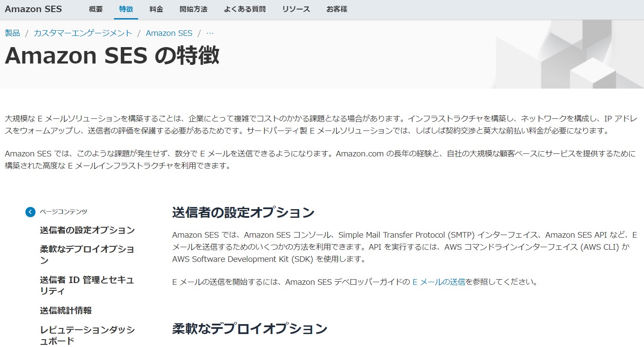Open the よくある質問 tab
The height and width of the screenshot is (347, 644).
click(x=245, y=9)
